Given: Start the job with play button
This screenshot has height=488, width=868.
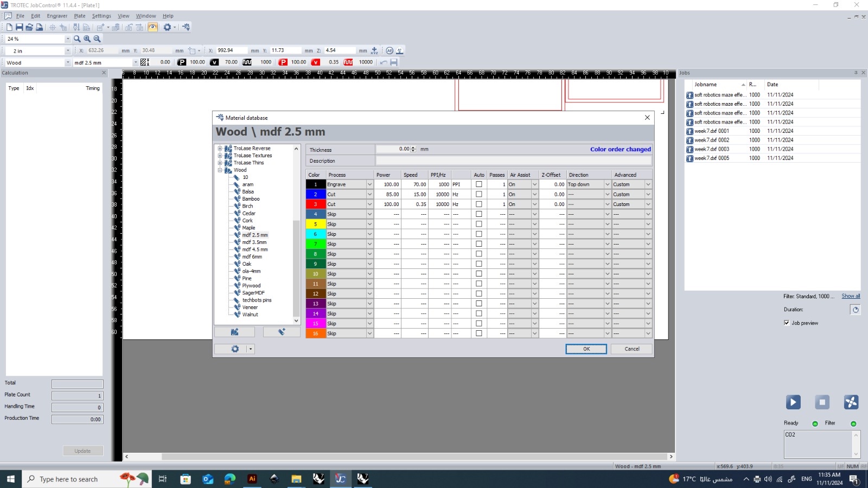Looking at the screenshot, I should (x=793, y=402).
